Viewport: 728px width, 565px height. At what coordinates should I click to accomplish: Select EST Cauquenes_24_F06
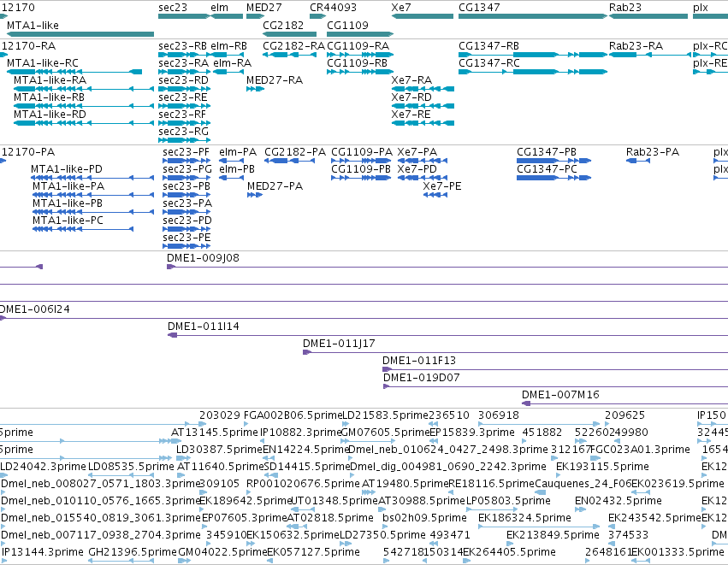click(583, 484)
